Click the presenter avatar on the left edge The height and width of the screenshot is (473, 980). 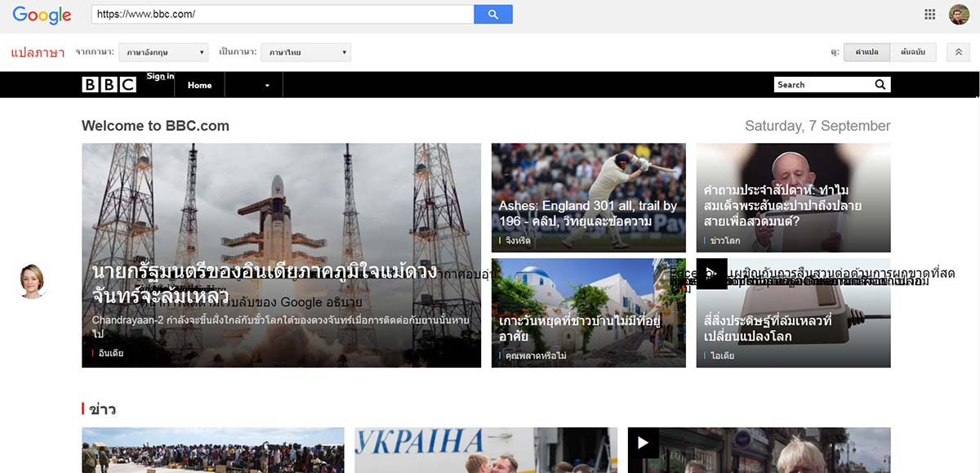[33, 281]
